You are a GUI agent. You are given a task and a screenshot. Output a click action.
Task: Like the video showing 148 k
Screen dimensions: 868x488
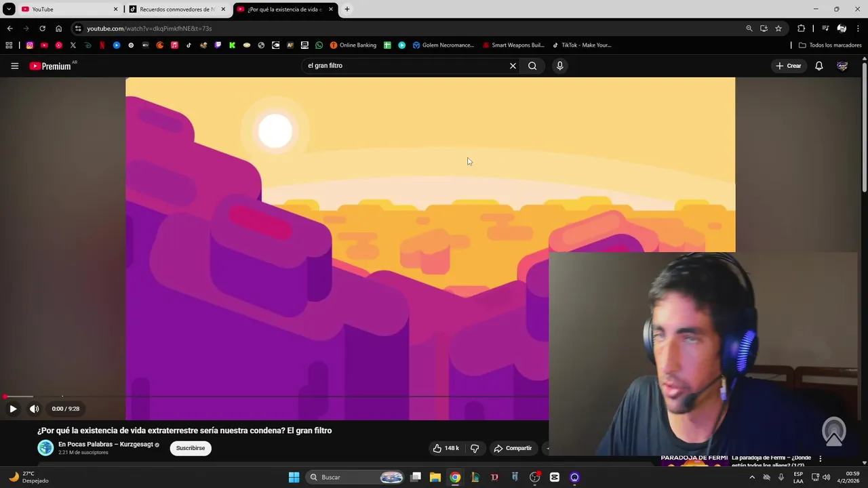(x=446, y=448)
